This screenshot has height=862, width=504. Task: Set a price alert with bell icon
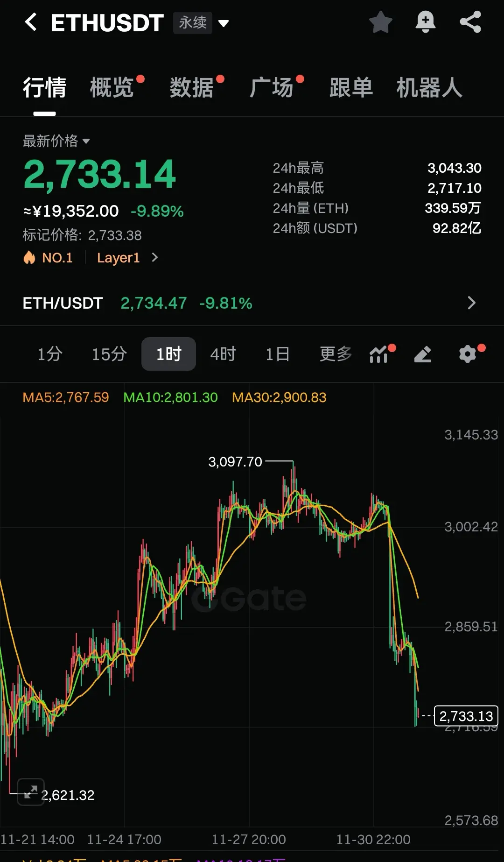point(425,22)
